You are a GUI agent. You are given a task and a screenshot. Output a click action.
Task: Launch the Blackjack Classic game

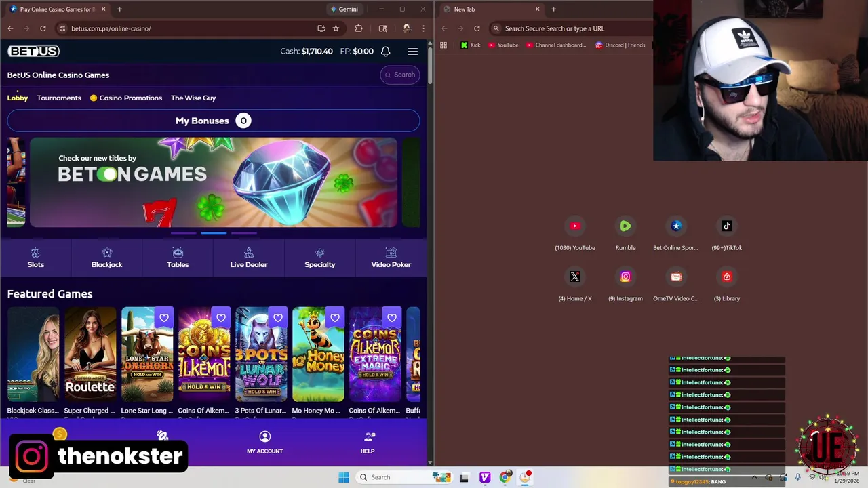33,354
